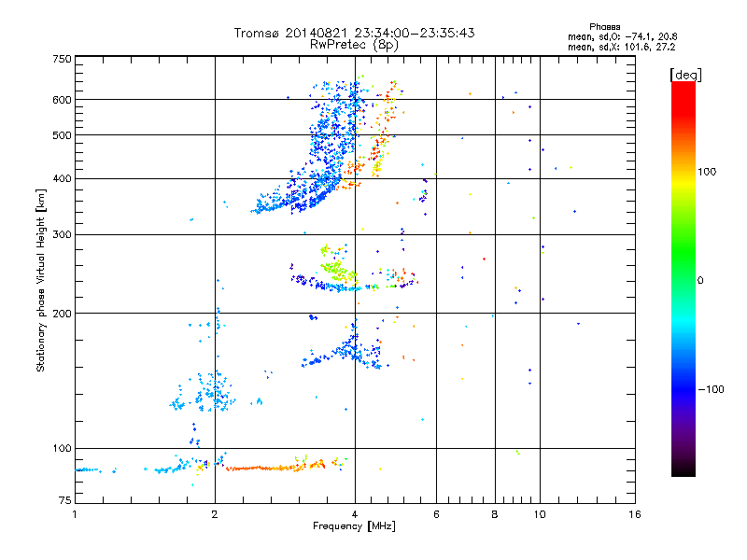Click the y-axis tick label "600"
747x560 pixels.
click(x=62, y=100)
